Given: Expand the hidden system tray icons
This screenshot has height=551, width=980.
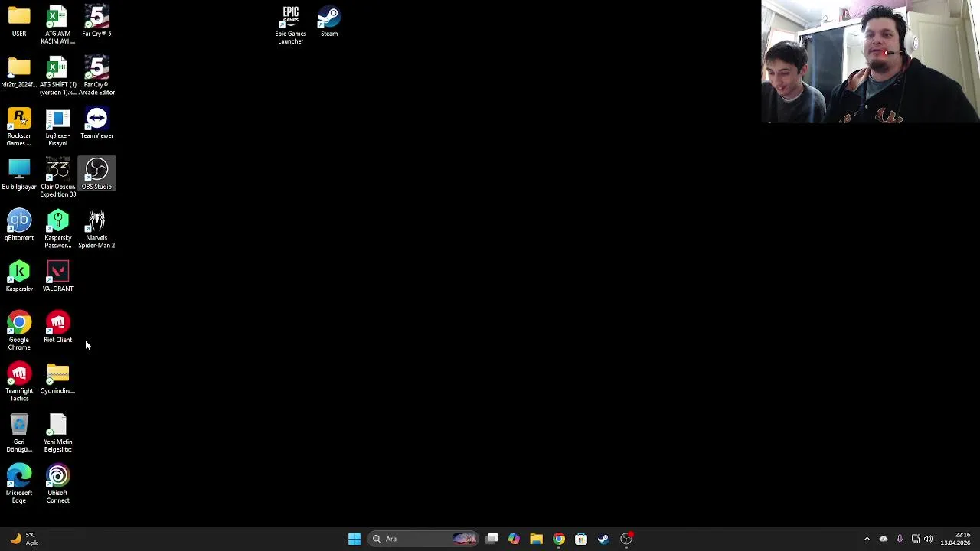Looking at the screenshot, I should pos(867,539).
